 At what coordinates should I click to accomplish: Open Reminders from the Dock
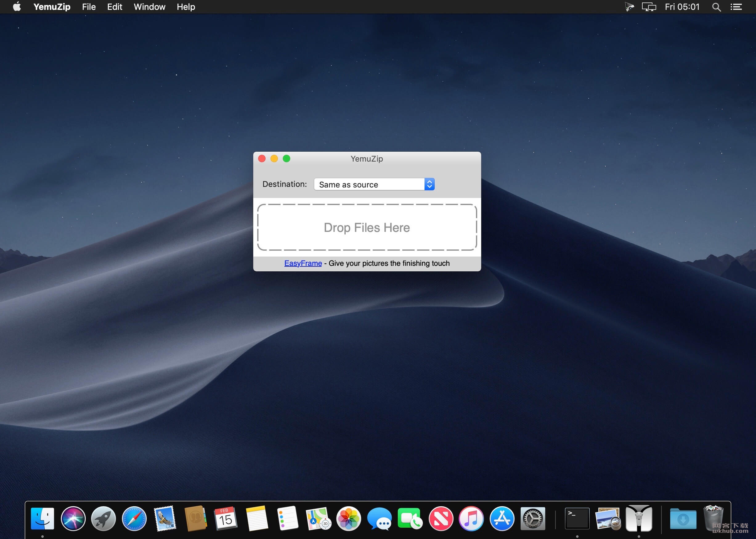[287, 518]
